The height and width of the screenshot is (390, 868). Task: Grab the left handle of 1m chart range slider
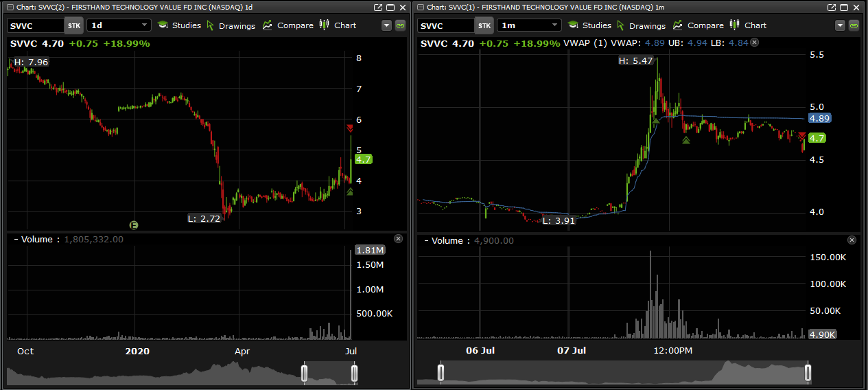tap(441, 373)
